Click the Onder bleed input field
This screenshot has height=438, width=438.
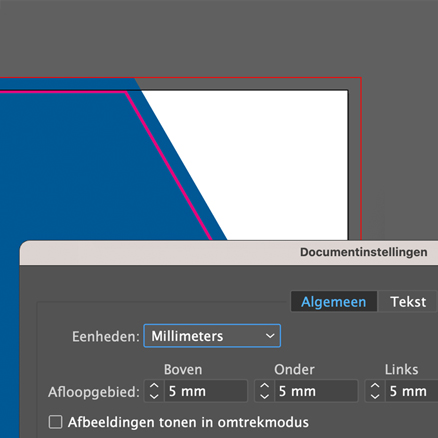tap(316, 391)
